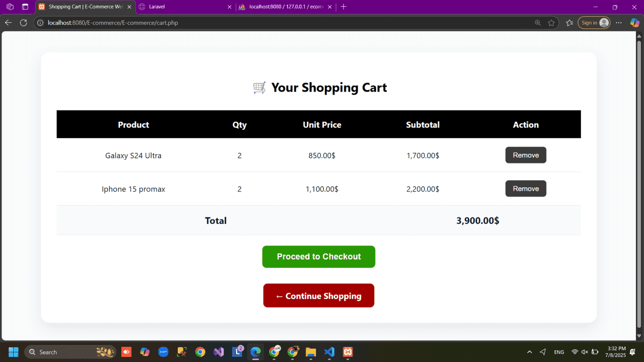The image size is (644, 362).
Task: Refresh the cart page
Action: pos(23,22)
